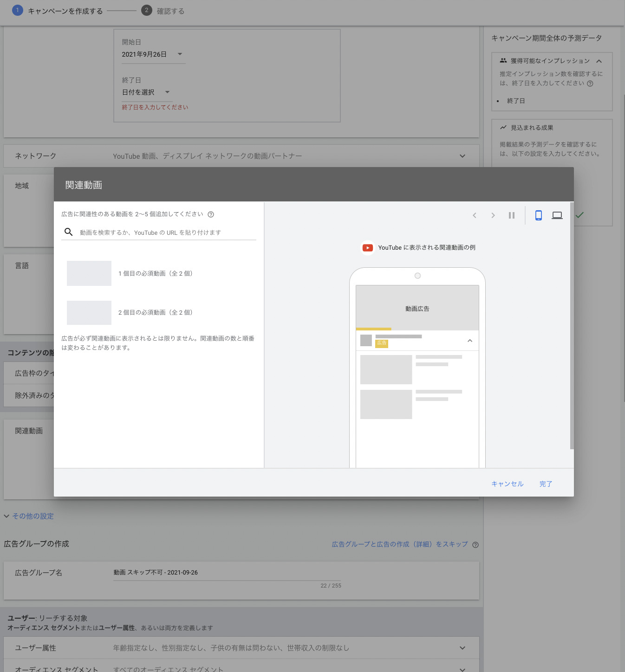625x672 pixels.
Task: Collapse the ad info chevron in phone preview
Action: [x=470, y=341]
